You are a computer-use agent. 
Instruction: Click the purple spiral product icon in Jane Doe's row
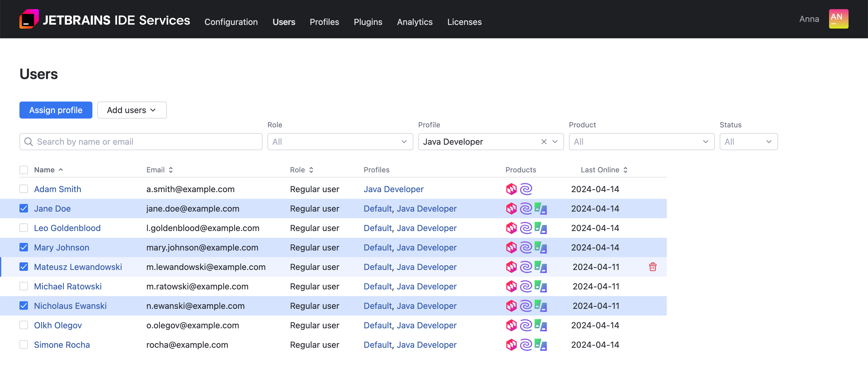[x=526, y=208]
